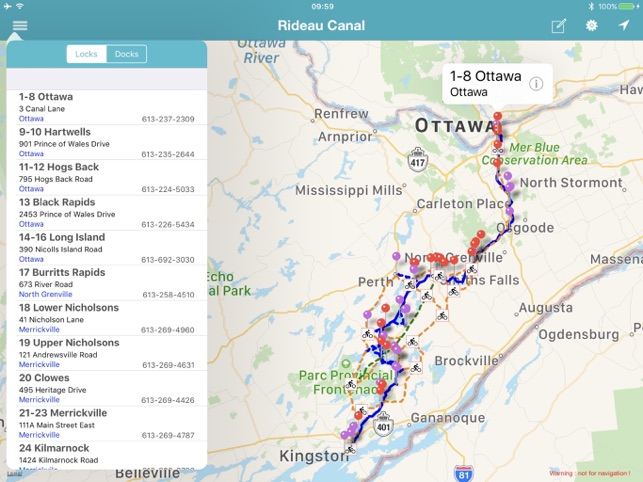Select 18 Lower Nicholsons lock row
Screen dimensions: 643x482
pos(107,318)
